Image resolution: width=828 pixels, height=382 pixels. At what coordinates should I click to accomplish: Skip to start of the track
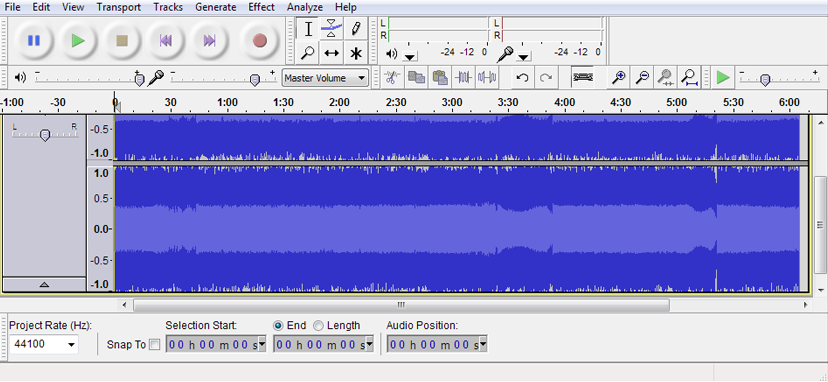coord(166,41)
